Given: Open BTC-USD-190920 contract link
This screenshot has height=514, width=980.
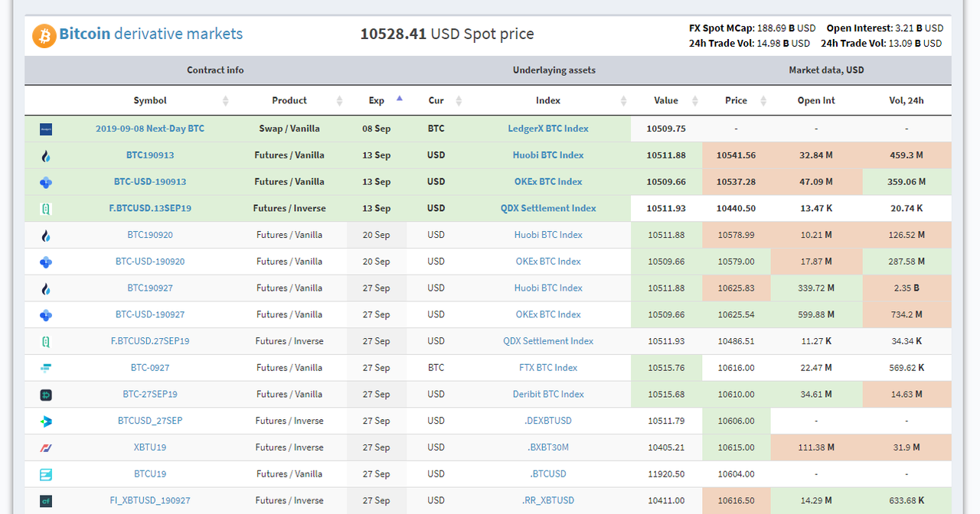Looking at the screenshot, I should (150, 262).
